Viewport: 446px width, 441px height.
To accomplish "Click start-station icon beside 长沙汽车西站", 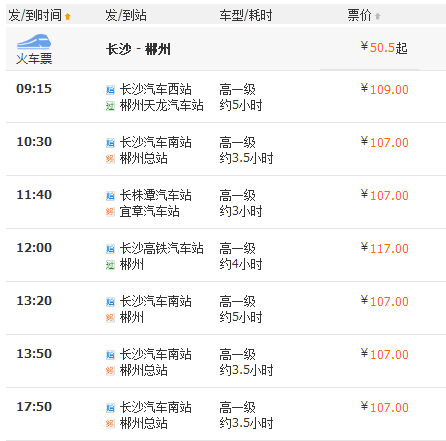I will pos(110,90).
